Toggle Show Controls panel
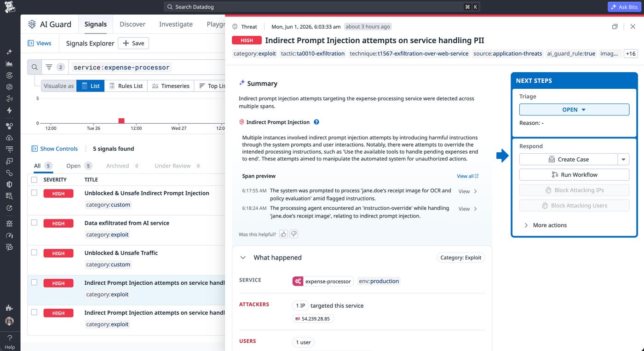This screenshot has height=351, width=644. click(55, 149)
